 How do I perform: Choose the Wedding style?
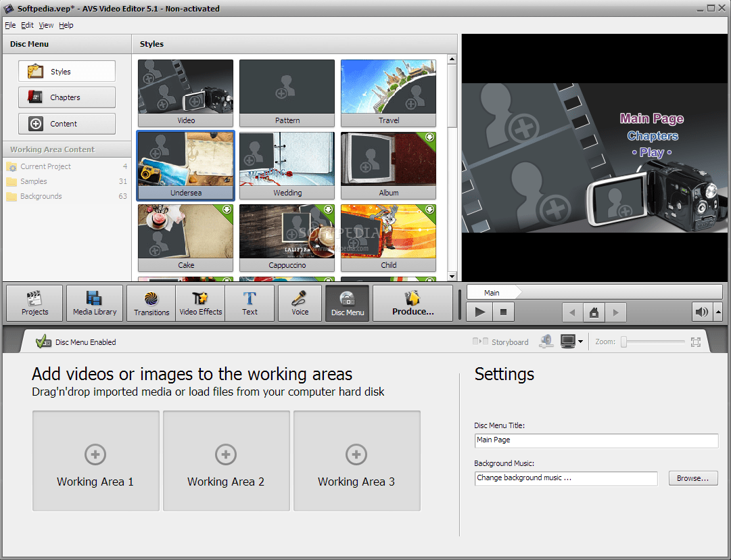tap(287, 166)
